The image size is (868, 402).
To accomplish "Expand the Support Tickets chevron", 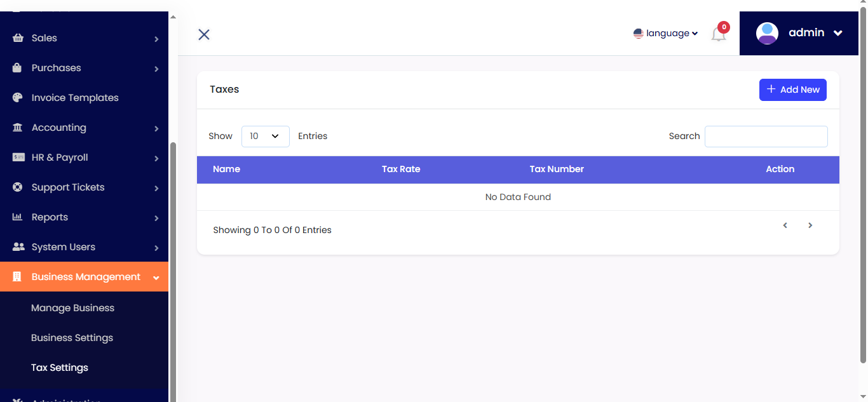I will click(x=156, y=189).
